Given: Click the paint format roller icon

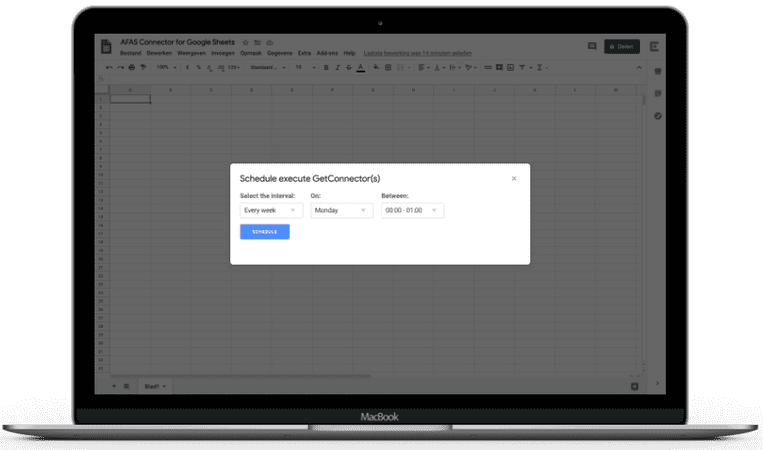Looking at the screenshot, I should coord(143,68).
